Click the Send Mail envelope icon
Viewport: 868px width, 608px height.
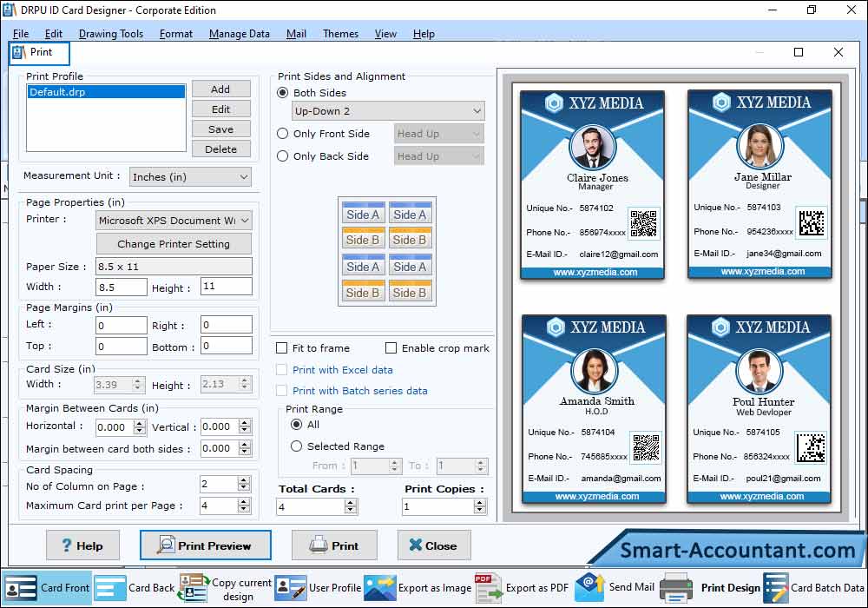[589, 587]
